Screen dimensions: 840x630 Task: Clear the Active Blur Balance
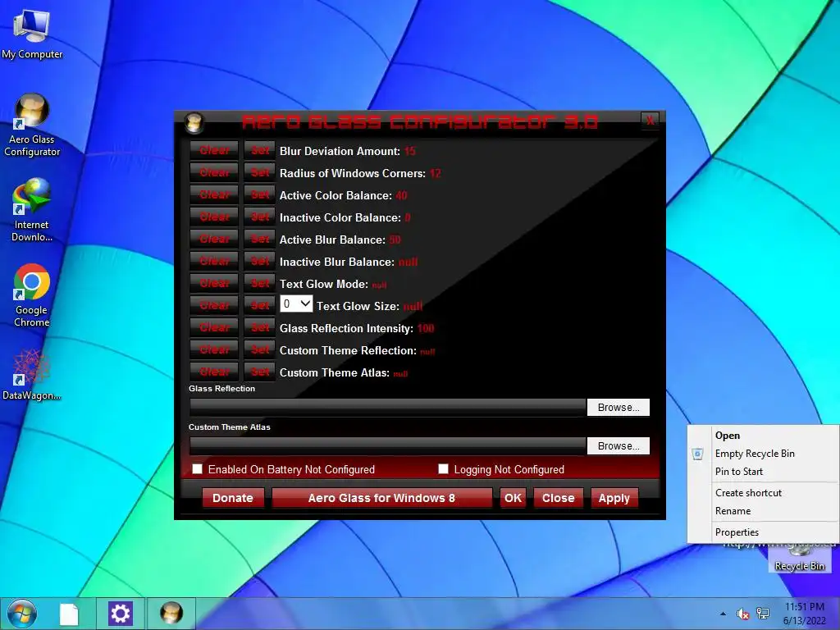(x=214, y=239)
